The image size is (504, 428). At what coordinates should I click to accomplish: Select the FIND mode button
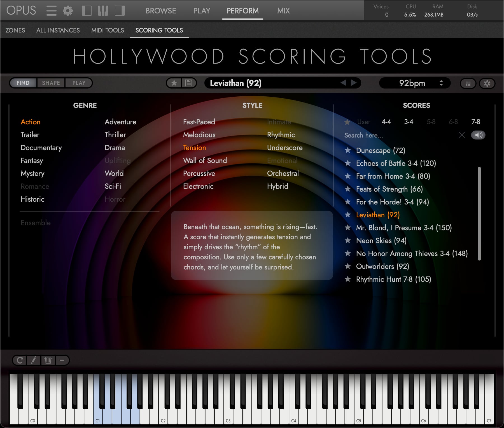coord(23,83)
